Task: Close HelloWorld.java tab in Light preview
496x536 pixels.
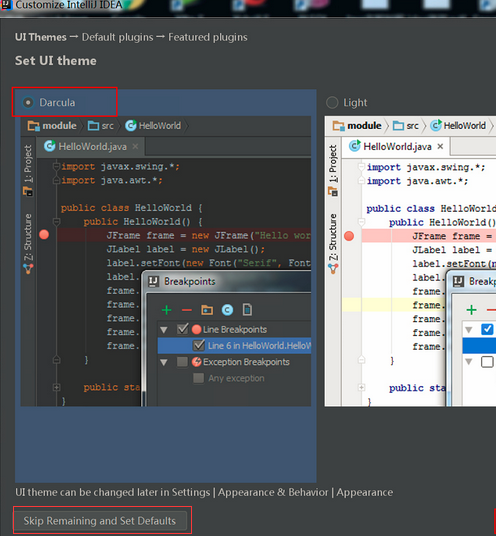Action: (440, 146)
